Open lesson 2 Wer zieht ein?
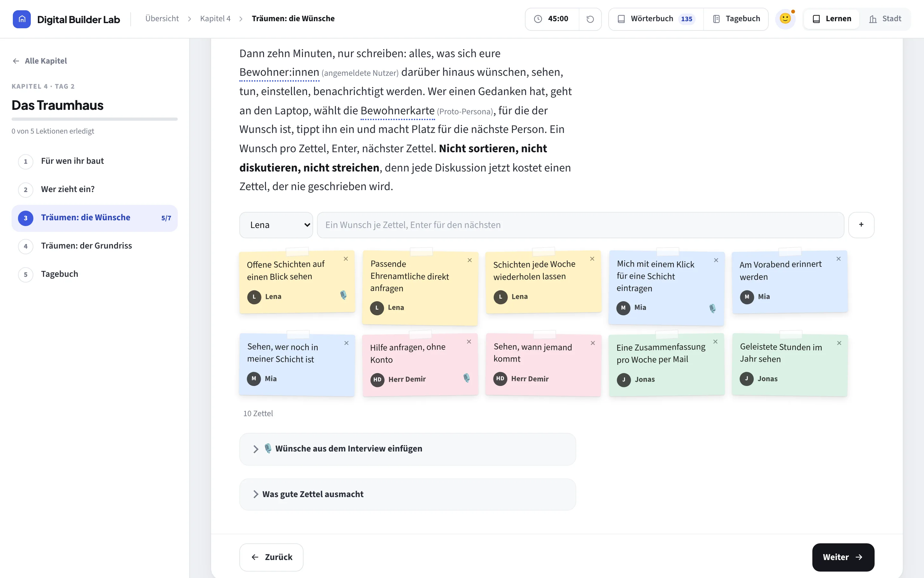The image size is (924, 578). (95, 189)
